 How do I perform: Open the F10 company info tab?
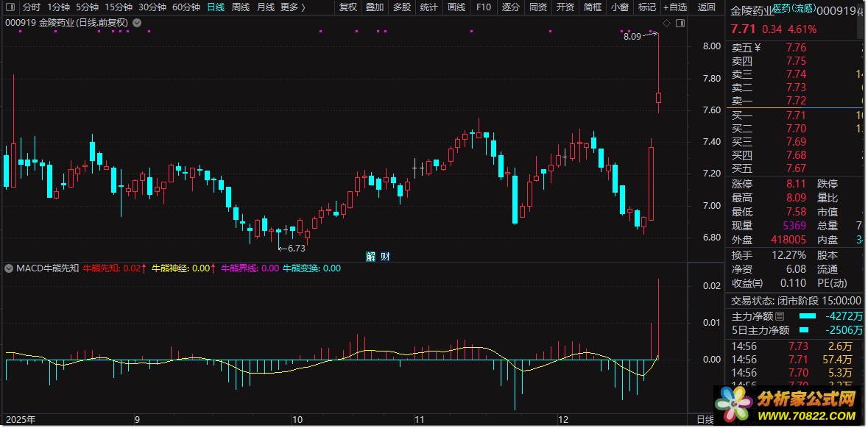pyautogui.click(x=483, y=7)
